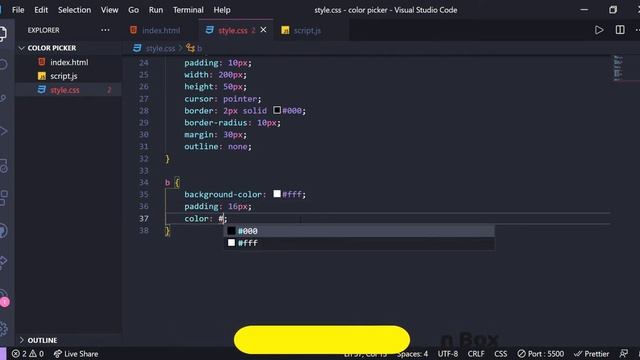Open the Terminal menu

click(x=188, y=10)
